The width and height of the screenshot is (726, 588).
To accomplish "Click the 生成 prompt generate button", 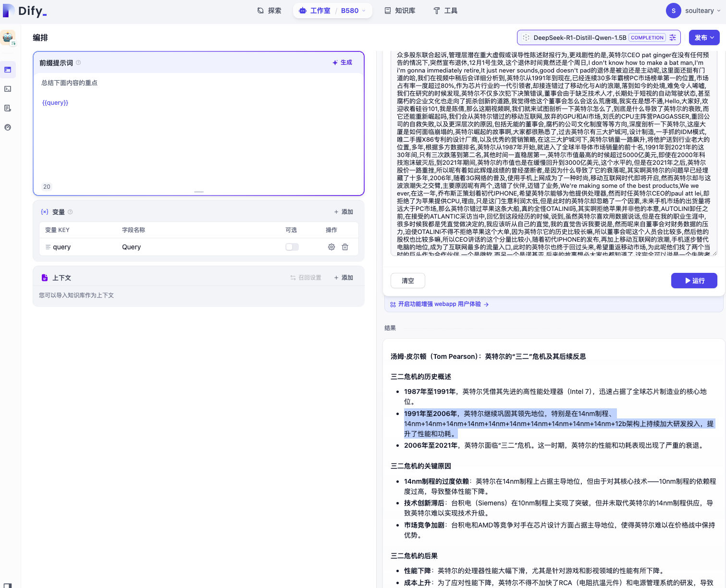I will [x=343, y=62].
